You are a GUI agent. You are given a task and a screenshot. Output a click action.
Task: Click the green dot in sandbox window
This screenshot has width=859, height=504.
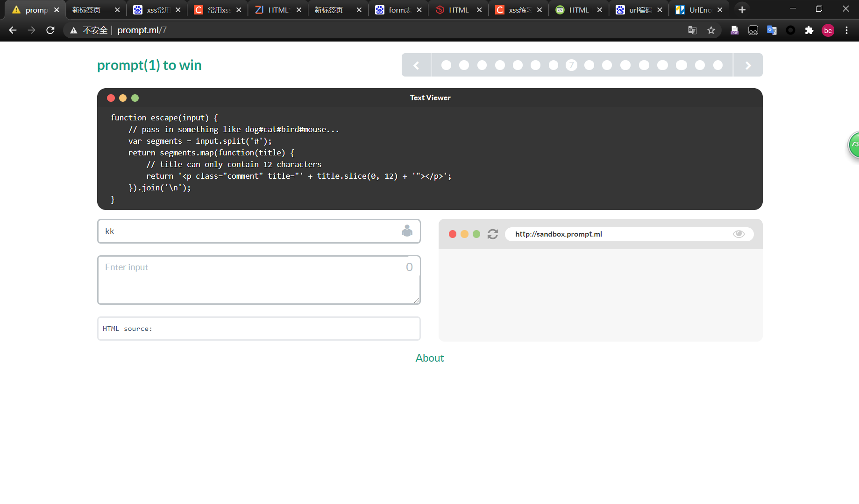tap(476, 234)
